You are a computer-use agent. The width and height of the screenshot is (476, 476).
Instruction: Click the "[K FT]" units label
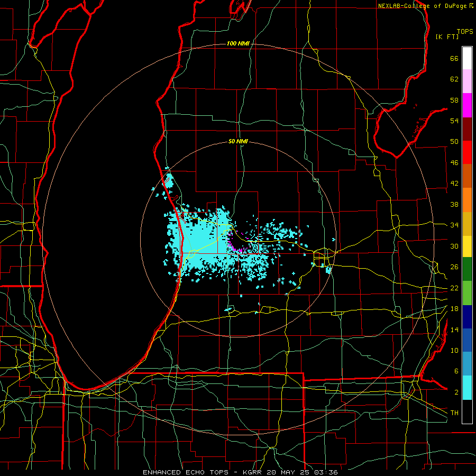click(x=447, y=36)
